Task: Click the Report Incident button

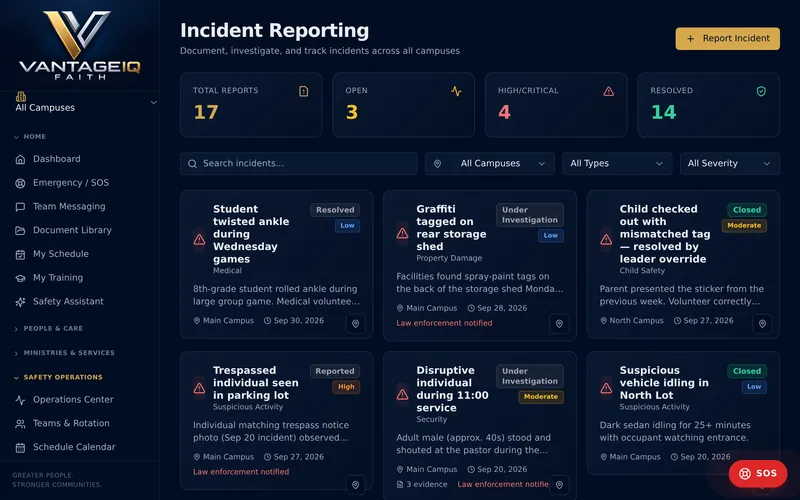Action: click(728, 39)
